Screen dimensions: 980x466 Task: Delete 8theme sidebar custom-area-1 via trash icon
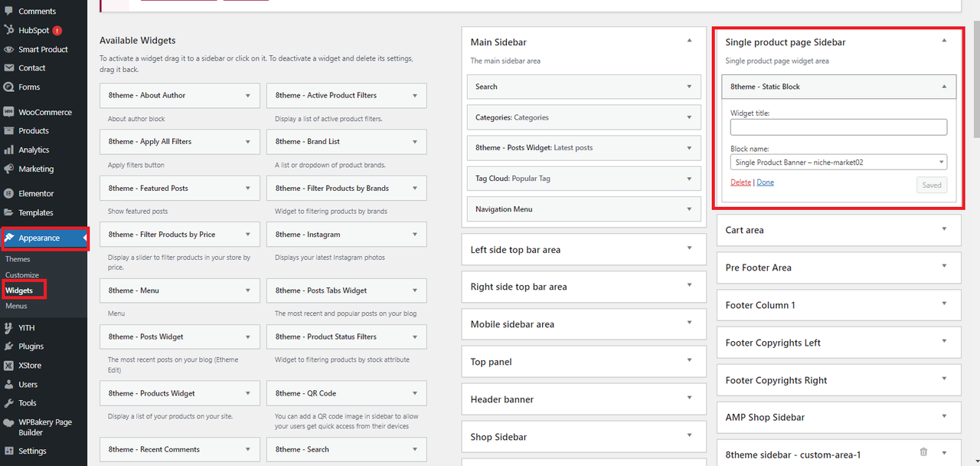[x=923, y=452]
